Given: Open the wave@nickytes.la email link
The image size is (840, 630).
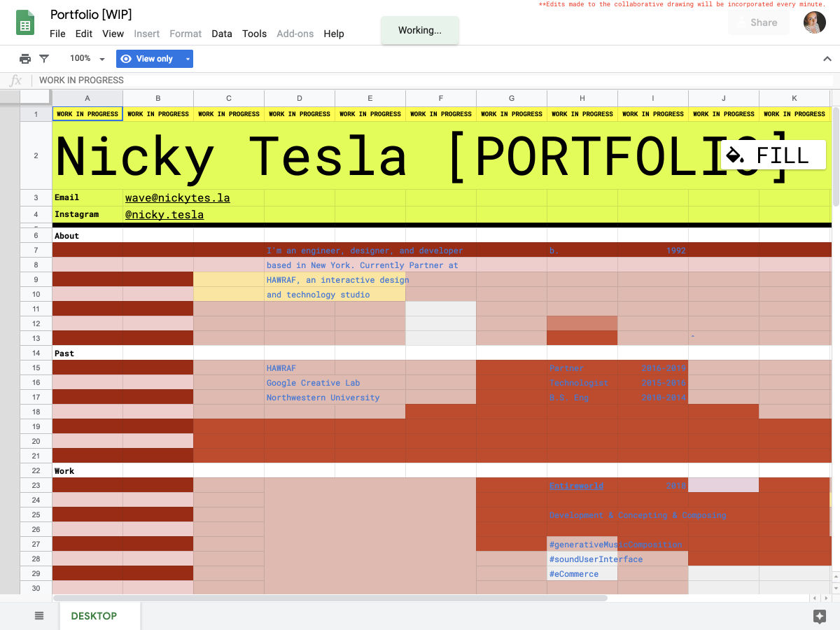Looking at the screenshot, I should (x=177, y=198).
